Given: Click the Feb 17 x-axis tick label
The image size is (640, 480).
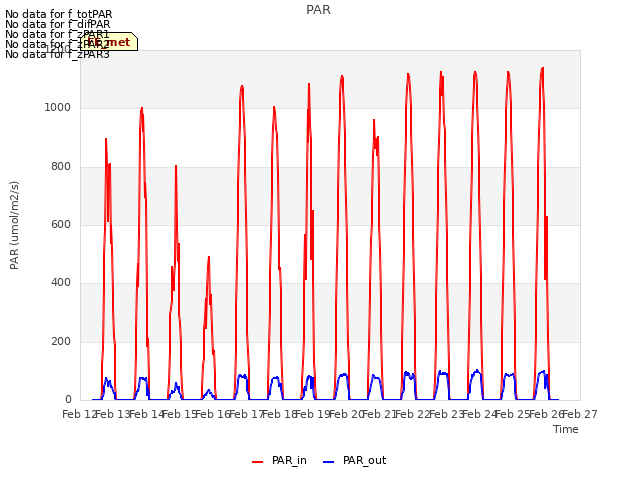Looking at the screenshot, I should (x=247, y=414).
